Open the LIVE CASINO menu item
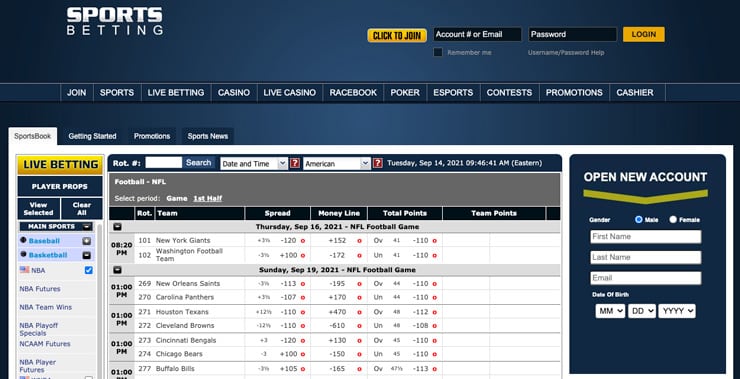The image size is (740, 379). pyautogui.click(x=290, y=93)
